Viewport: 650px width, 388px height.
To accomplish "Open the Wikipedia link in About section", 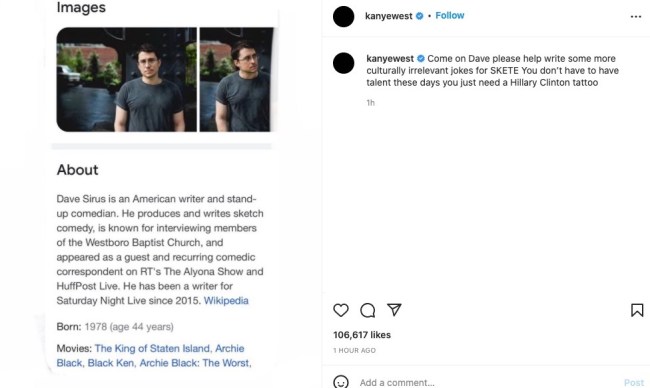I will (x=226, y=301).
